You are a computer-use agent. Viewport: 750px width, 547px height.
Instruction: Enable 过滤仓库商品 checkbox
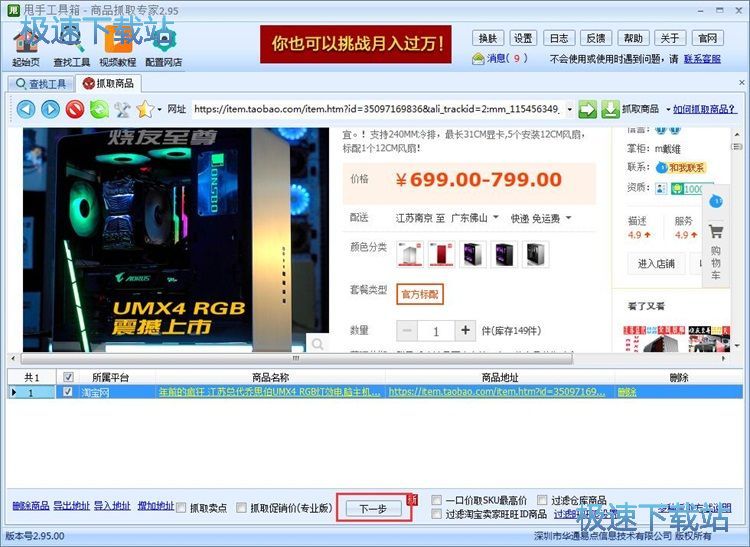pos(542,500)
